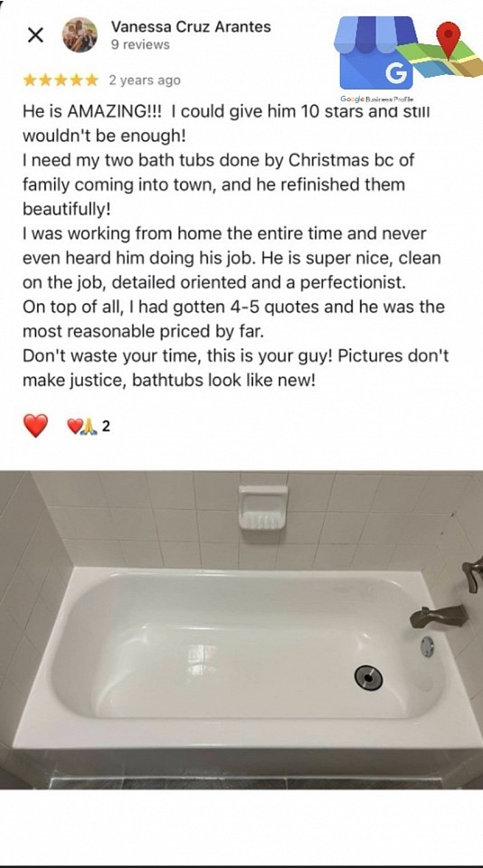Click the tub drain in the photo

click(369, 677)
